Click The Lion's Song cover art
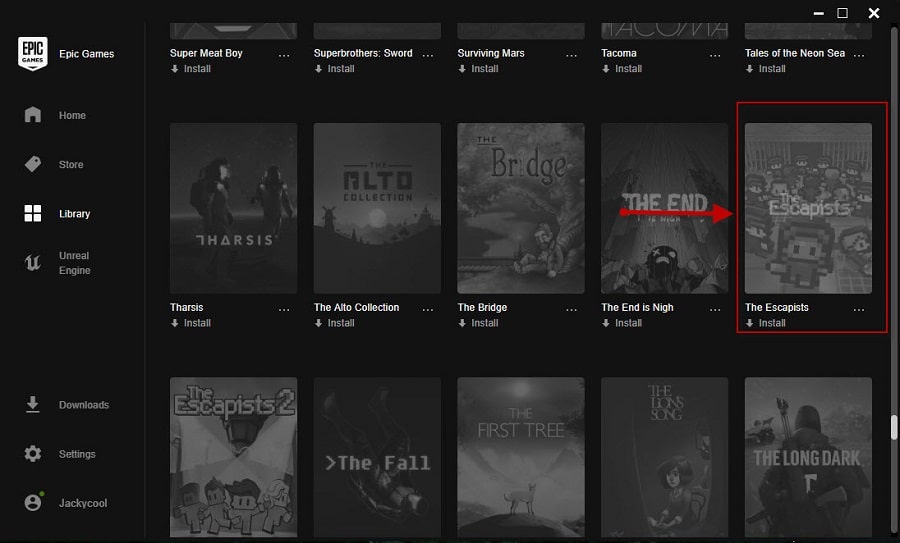Viewport: 900px width, 543px height. click(665, 457)
